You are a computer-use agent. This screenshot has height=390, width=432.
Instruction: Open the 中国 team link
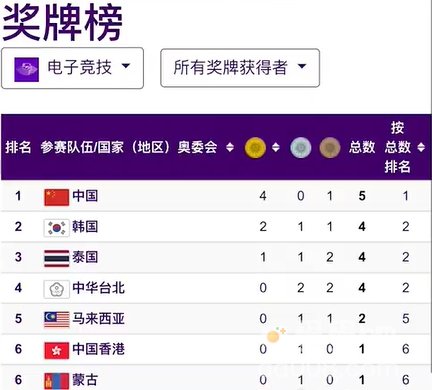click(85, 196)
